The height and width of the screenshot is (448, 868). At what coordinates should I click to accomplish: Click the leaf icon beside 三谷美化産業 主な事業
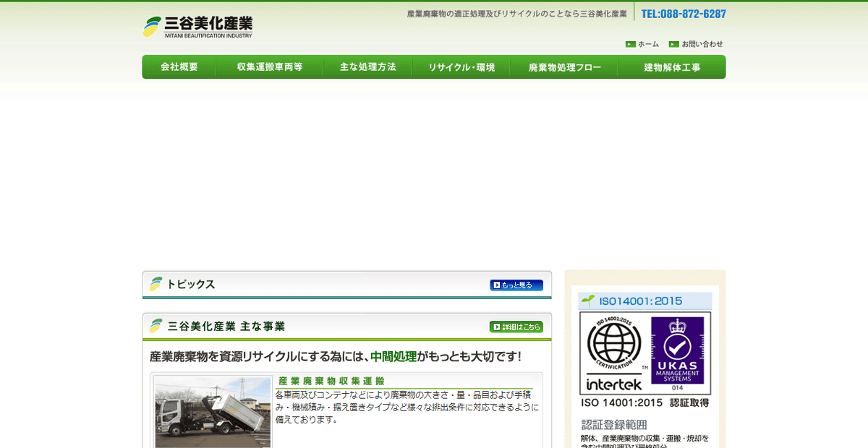tap(154, 326)
